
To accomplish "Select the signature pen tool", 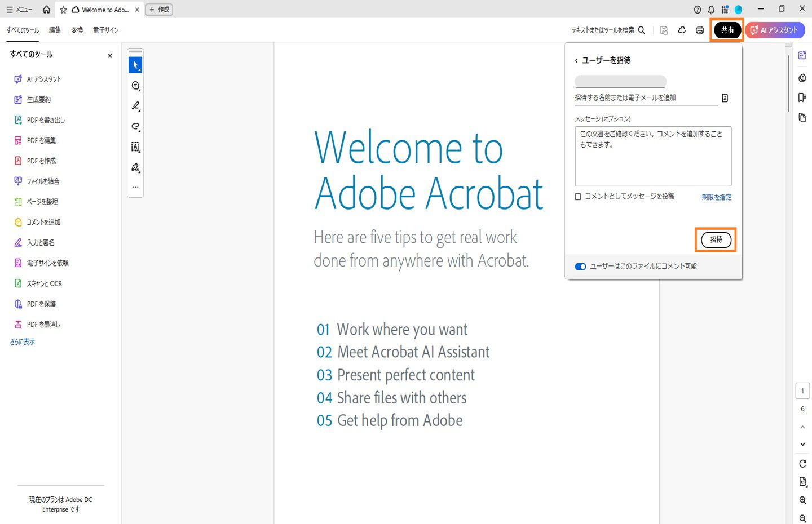I will [135, 167].
